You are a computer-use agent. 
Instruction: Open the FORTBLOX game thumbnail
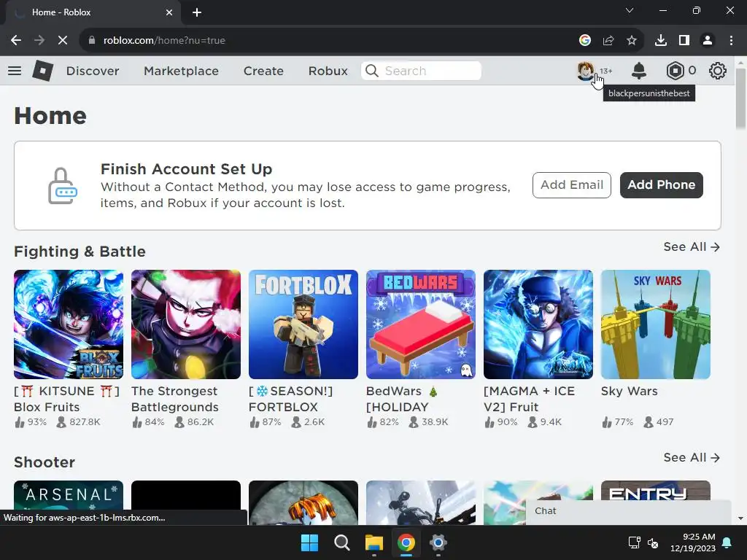click(x=303, y=324)
